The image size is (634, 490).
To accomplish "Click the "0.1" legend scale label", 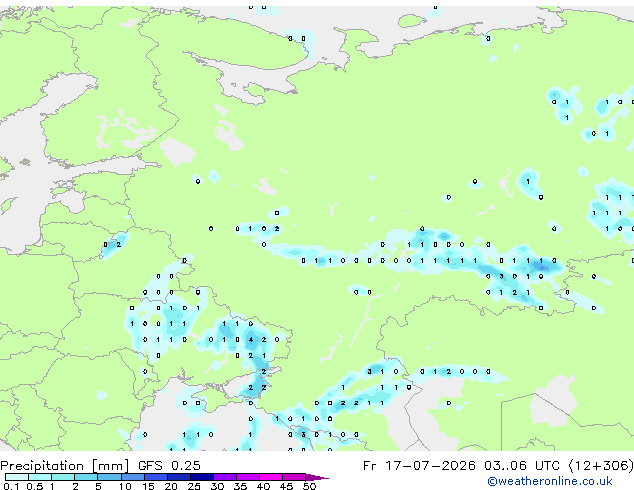I will point(11,486).
